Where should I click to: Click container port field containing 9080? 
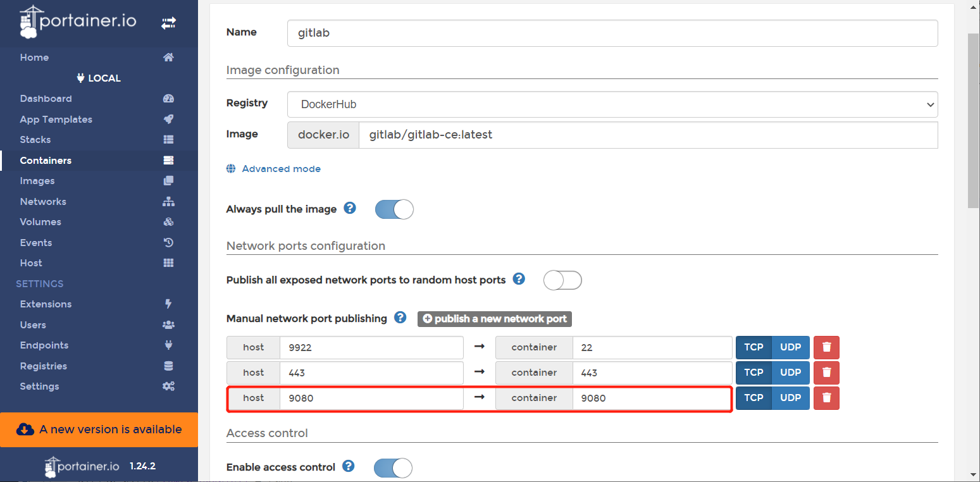[653, 398]
